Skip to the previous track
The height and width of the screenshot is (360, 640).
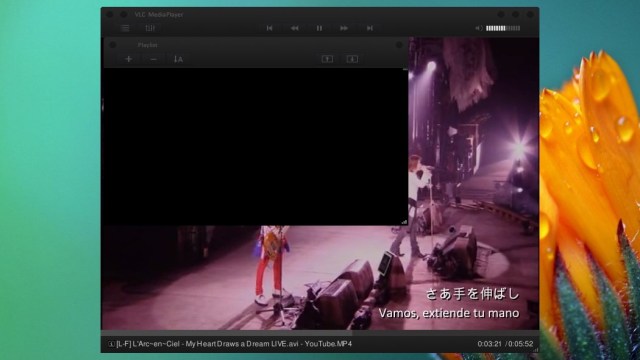(269, 28)
